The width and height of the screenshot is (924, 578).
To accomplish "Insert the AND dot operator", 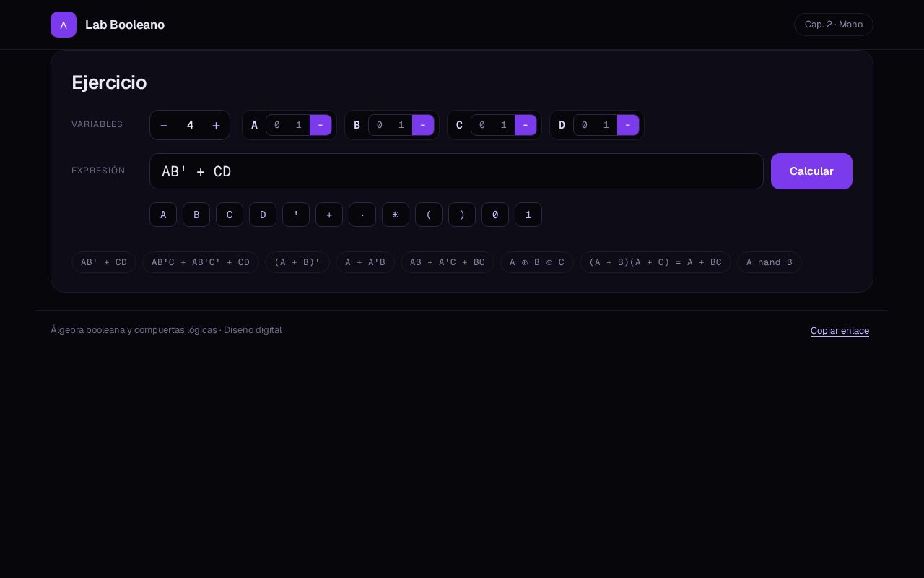I will [x=362, y=215].
